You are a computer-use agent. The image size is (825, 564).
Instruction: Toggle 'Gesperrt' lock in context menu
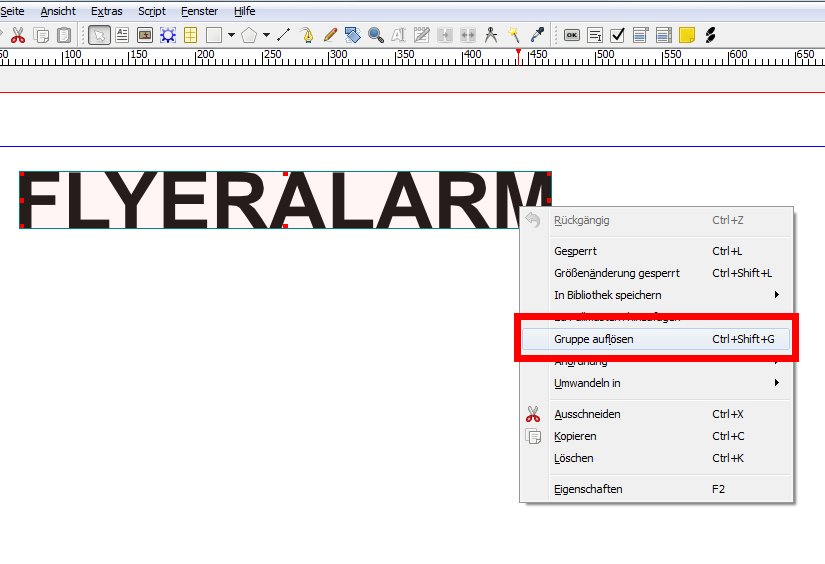(x=576, y=251)
